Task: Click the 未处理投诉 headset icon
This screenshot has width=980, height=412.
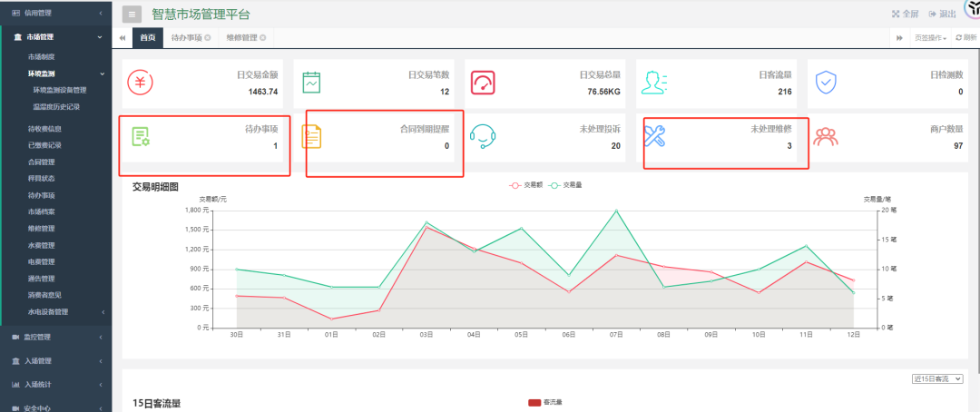Action: 483,136
